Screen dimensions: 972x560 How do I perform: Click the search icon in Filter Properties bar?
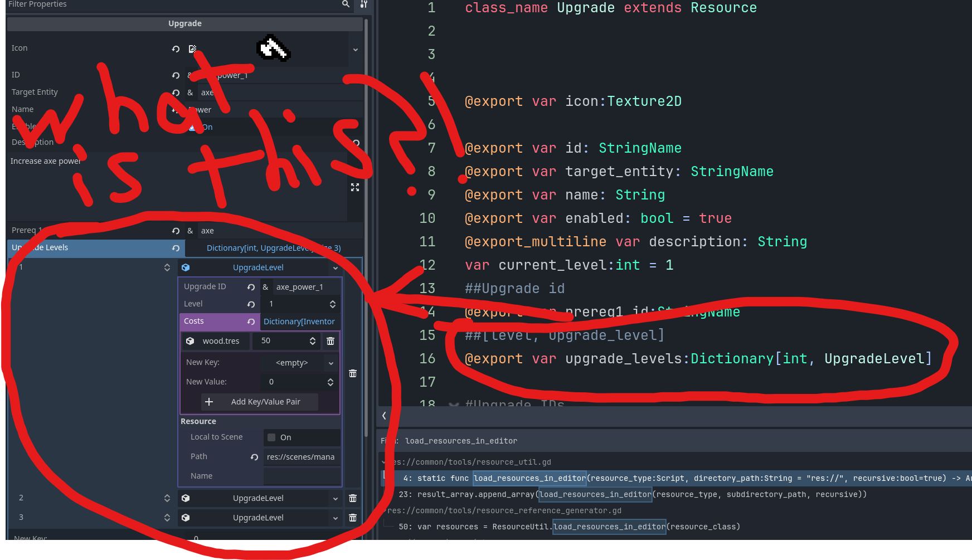(x=346, y=4)
